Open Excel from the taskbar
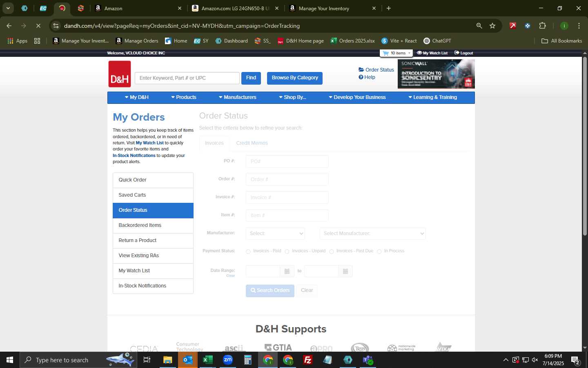Image resolution: width=588 pixels, height=368 pixels. tap(208, 360)
